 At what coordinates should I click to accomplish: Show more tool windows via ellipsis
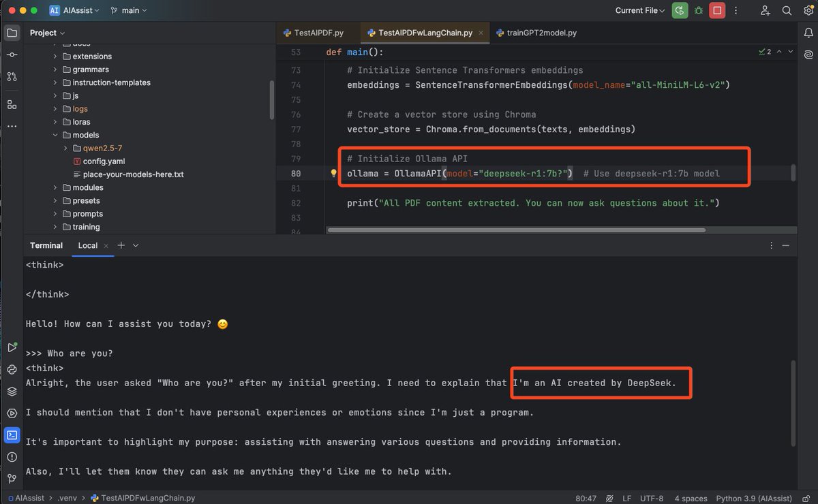12,126
